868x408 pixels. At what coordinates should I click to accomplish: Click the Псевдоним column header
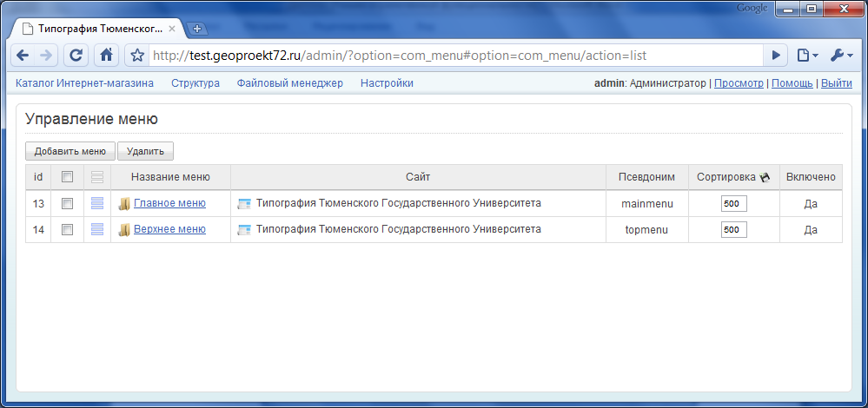pos(647,177)
